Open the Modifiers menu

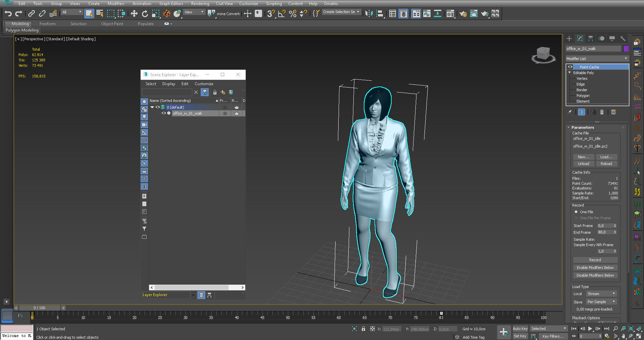116,3
